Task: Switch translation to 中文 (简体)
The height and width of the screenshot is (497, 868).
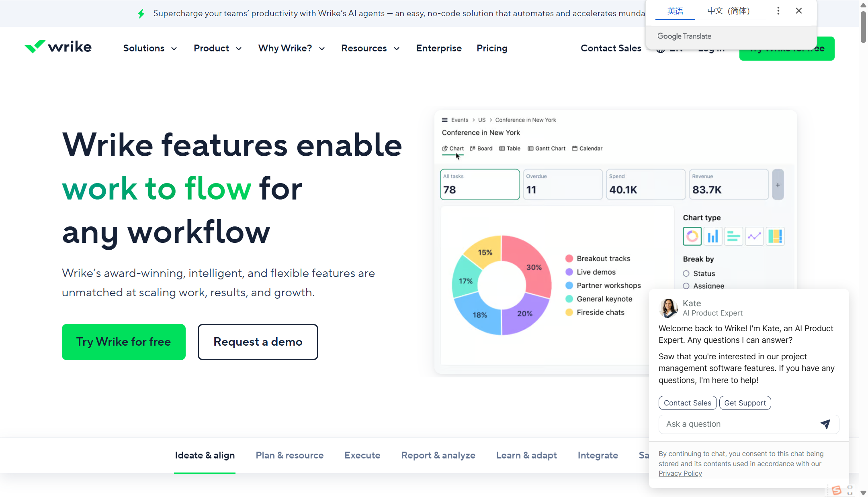Action: pos(728,11)
